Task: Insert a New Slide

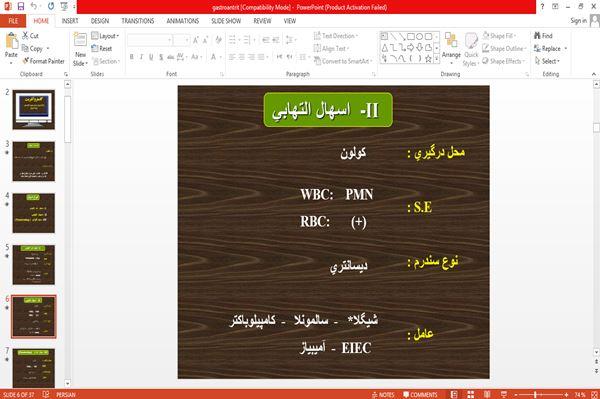Action: point(80,50)
